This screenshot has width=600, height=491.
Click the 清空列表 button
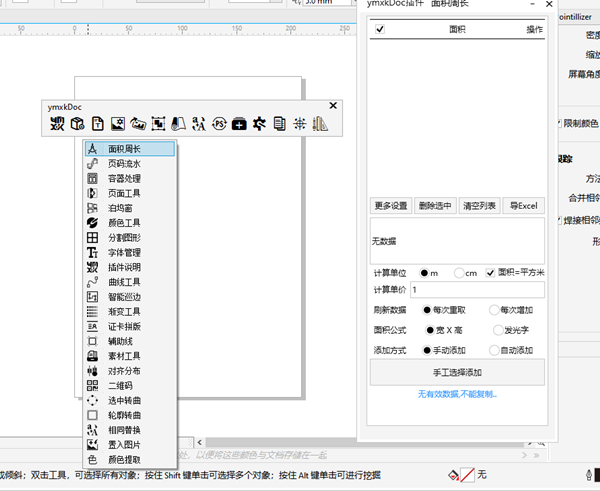click(x=479, y=206)
